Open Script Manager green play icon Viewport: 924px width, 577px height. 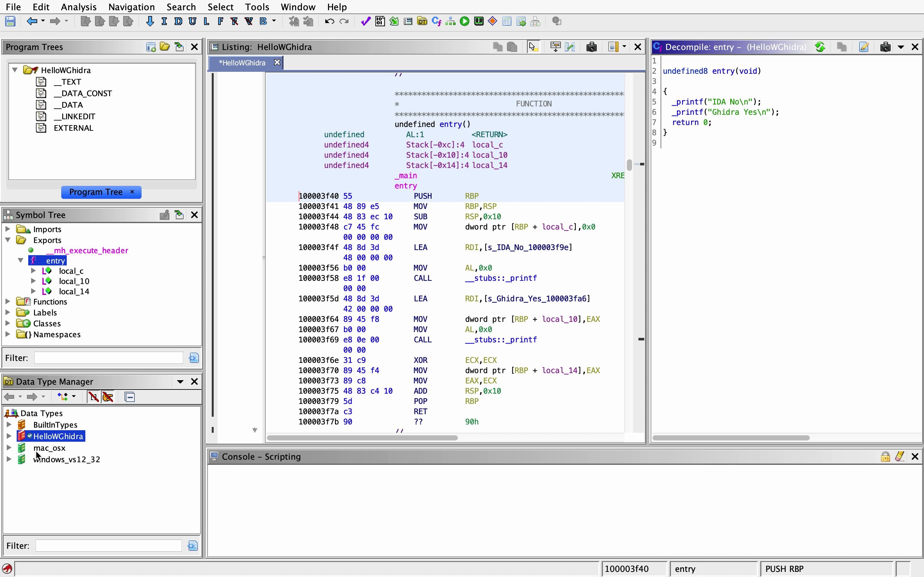tap(464, 21)
